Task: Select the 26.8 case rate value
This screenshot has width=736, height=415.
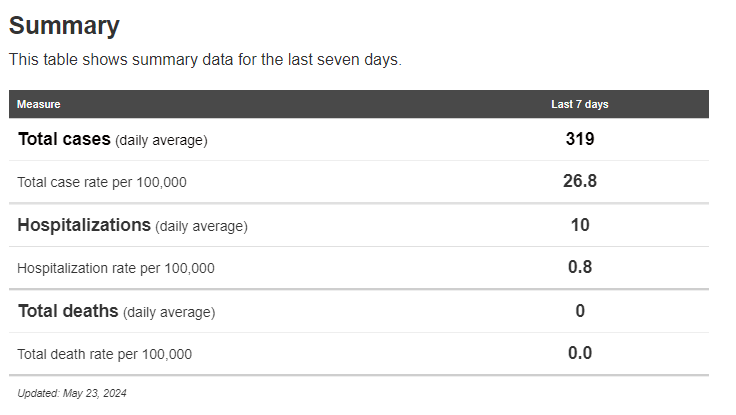Action: 580,181
